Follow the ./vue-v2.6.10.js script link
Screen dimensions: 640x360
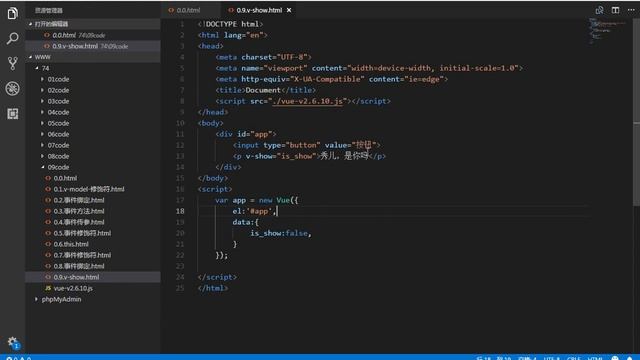(x=308, y=101)
